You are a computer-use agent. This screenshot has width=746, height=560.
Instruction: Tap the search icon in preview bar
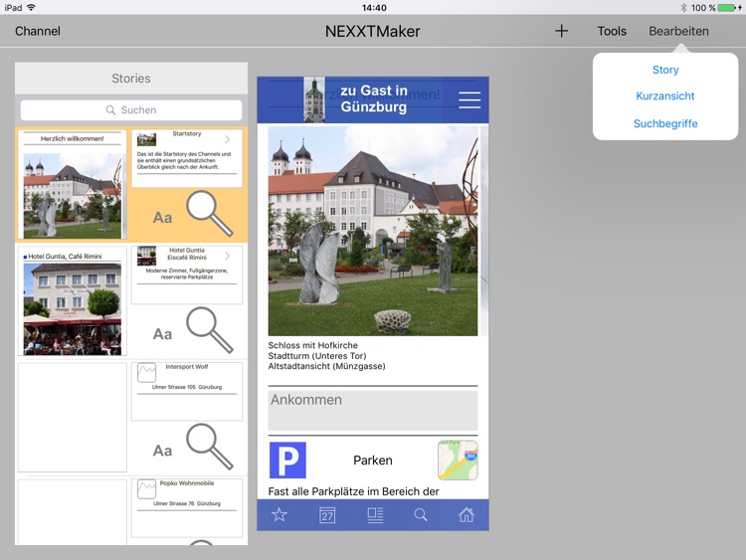click(x=421, y=515)
